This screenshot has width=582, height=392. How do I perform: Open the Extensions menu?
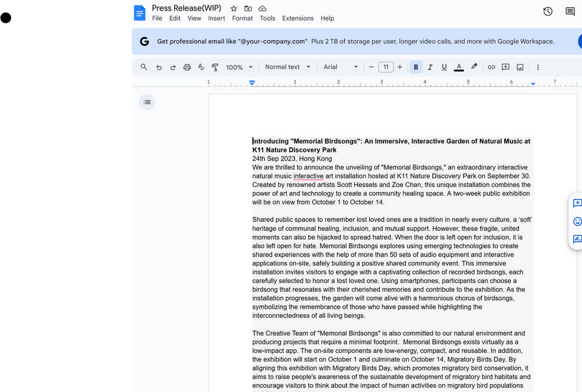coord(298,18)
